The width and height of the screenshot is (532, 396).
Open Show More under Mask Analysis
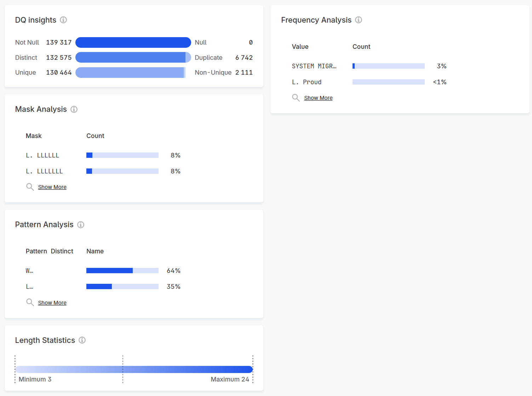pos(52,187)
